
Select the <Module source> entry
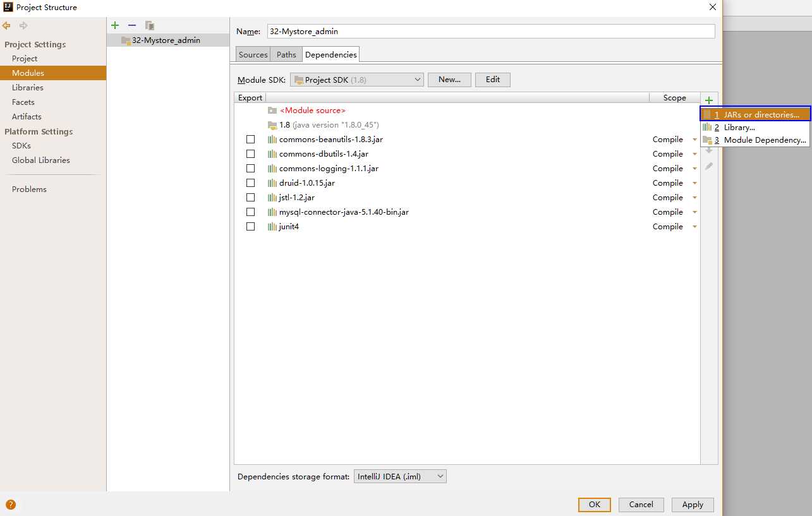coord(467,111)
